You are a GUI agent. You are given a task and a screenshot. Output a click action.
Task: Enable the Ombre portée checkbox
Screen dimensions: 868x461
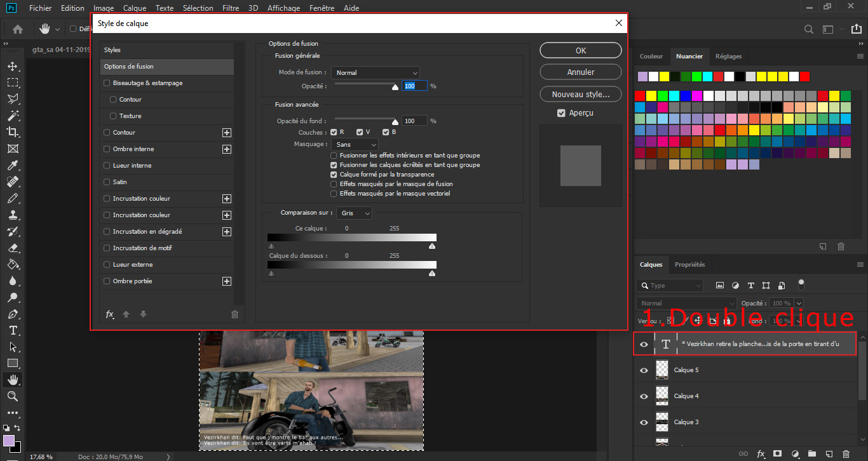pos(107,281)
